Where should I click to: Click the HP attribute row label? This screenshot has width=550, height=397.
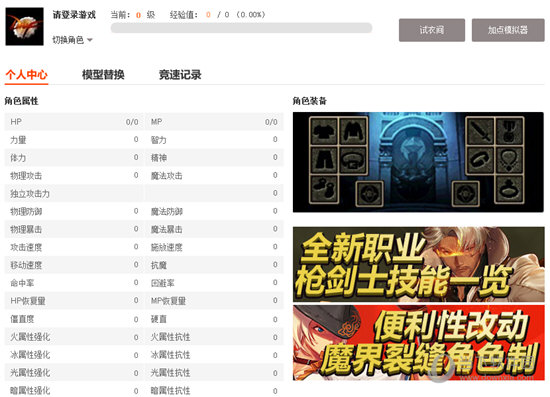(16, 122)
